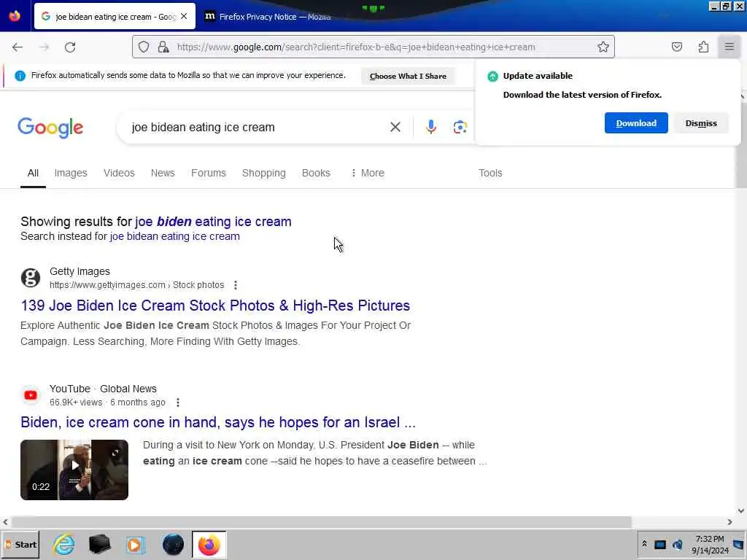Search instead for joe bidean eating ice cream

(175, 236)
